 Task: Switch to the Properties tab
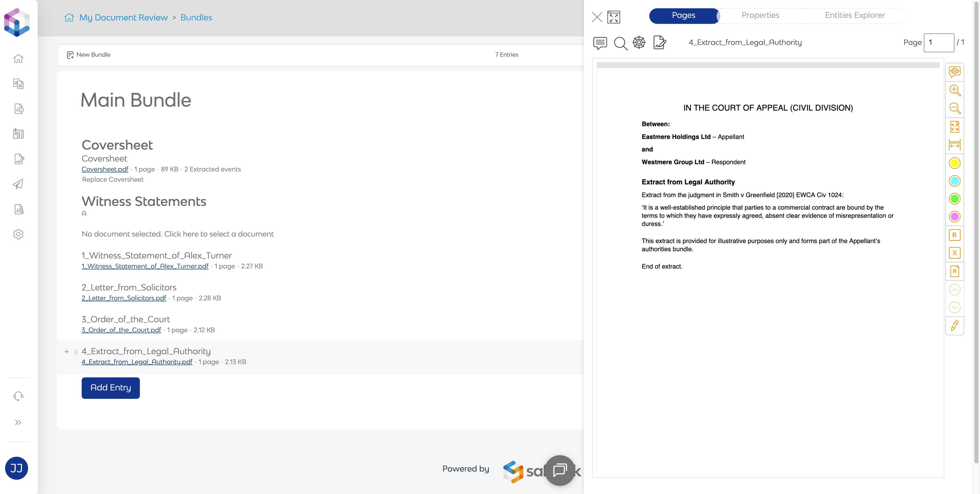[760, 16]
